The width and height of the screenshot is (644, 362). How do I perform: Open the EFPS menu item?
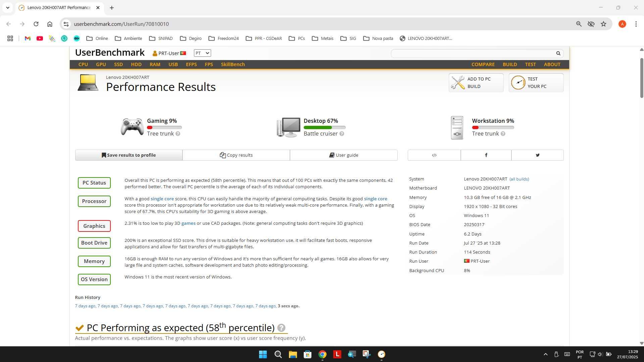[x=191, y=64]
